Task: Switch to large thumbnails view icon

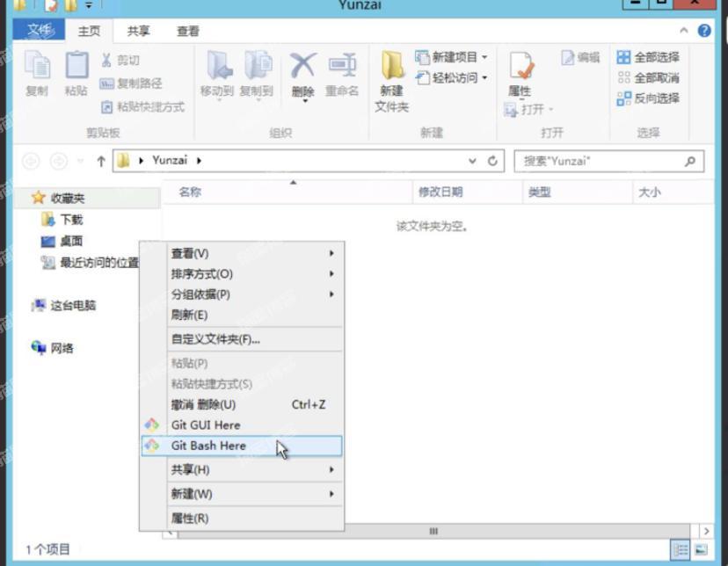Action: tap(701, 549)
